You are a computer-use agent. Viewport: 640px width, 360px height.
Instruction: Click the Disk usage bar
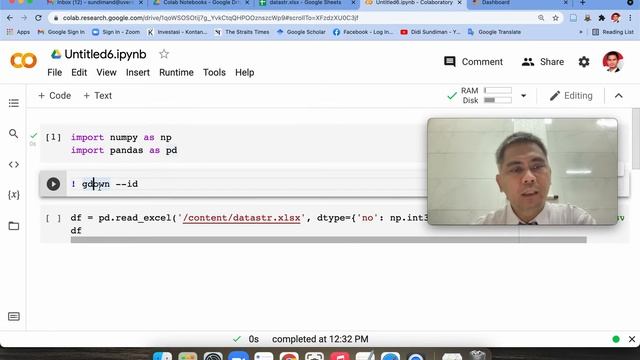click(x=498, y=100)
